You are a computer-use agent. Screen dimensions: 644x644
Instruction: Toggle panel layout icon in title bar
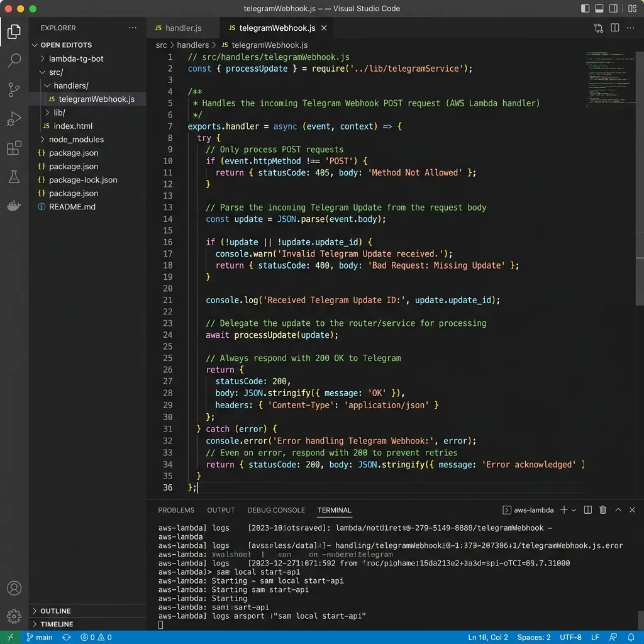(599, 9)
